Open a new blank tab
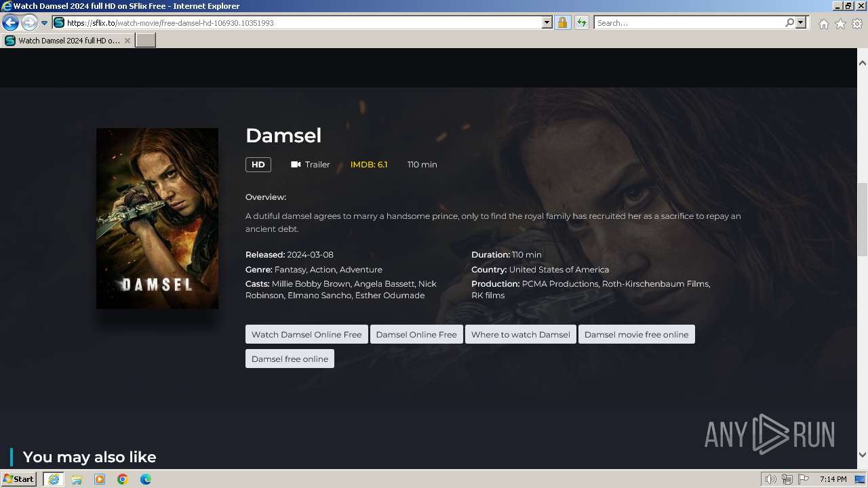Screen dimensions: 868x488 point(146,41)
